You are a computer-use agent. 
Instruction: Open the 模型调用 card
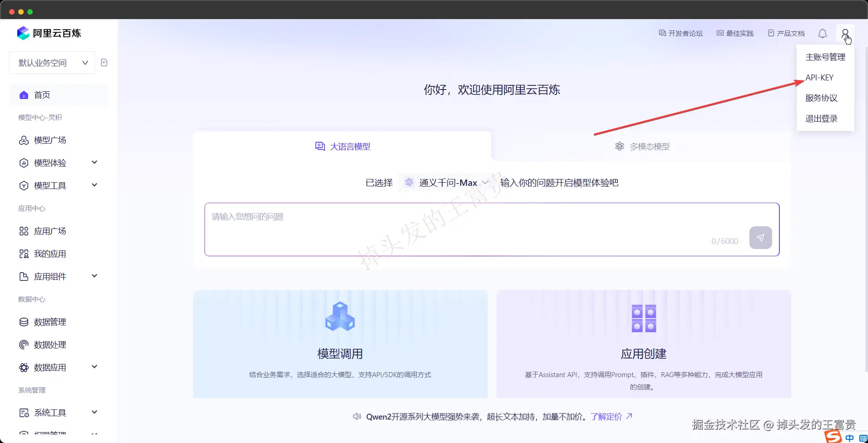(x=340, y=344)
